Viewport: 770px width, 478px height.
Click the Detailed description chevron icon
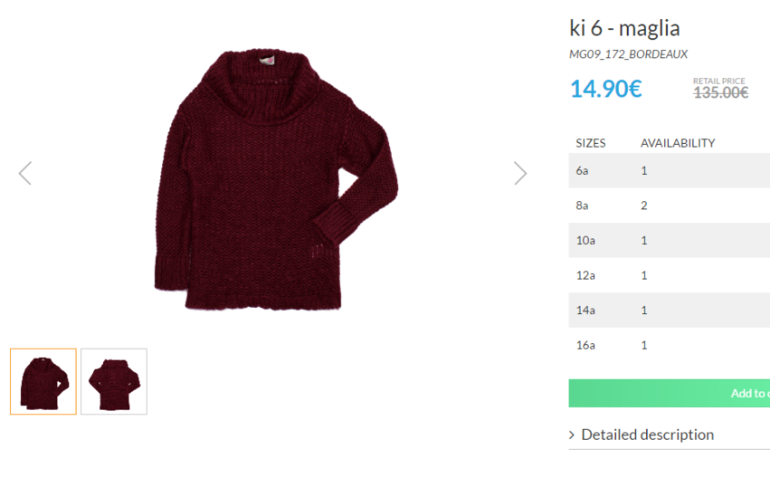click(x=572, y=435)
